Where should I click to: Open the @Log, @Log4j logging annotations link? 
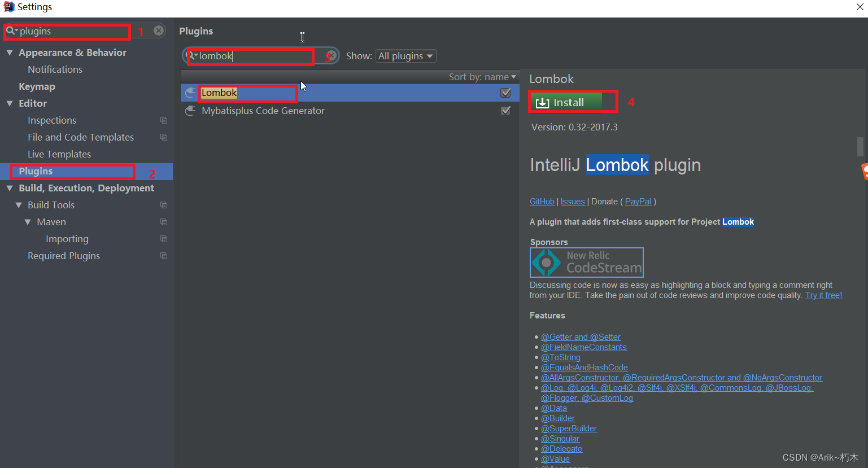click(677, 393)
